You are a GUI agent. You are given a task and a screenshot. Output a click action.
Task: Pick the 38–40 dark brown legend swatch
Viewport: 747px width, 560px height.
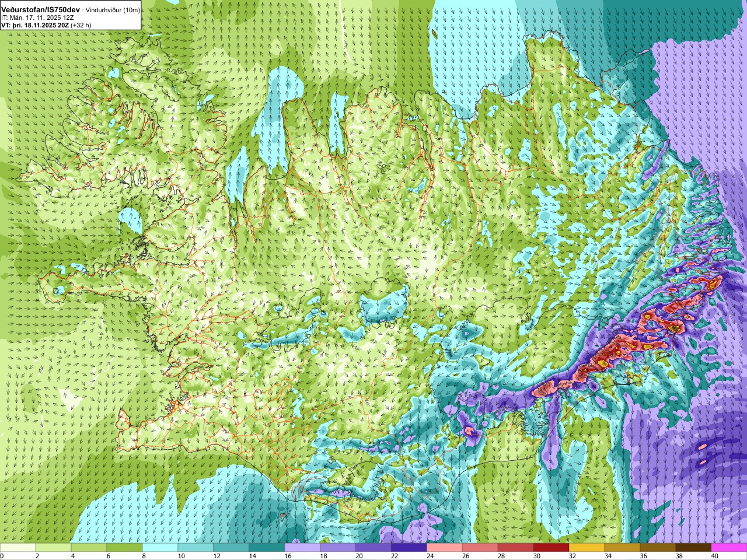(694, 548)
